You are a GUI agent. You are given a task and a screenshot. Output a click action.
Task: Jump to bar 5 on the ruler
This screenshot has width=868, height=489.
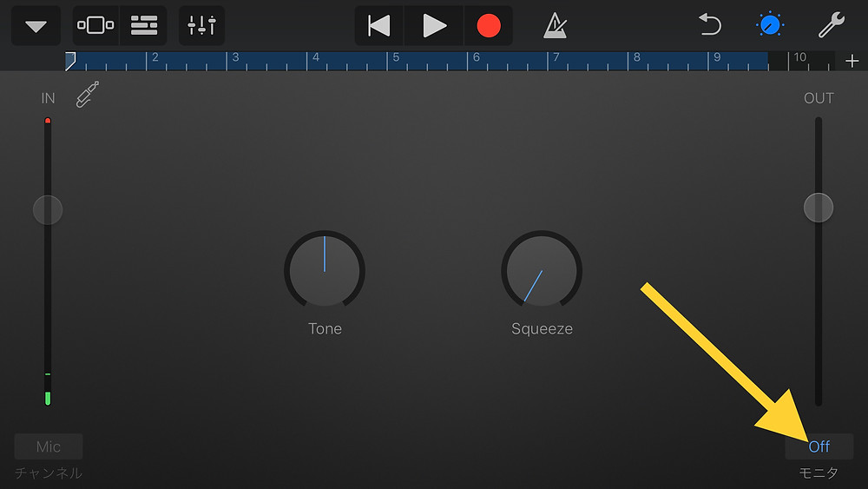395,57
